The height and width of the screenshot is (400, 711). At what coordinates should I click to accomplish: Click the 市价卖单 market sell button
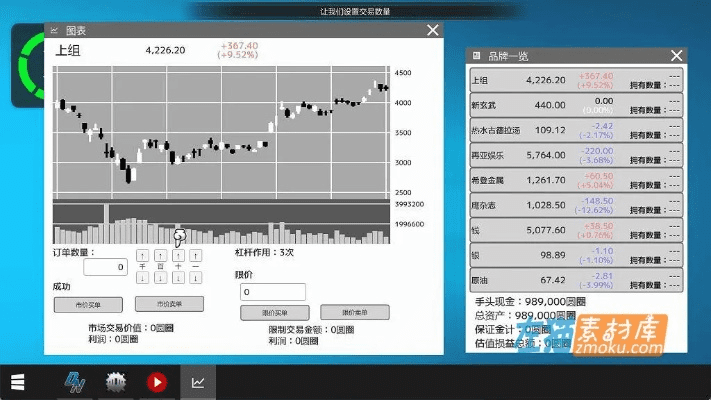(x=169, y=304)
